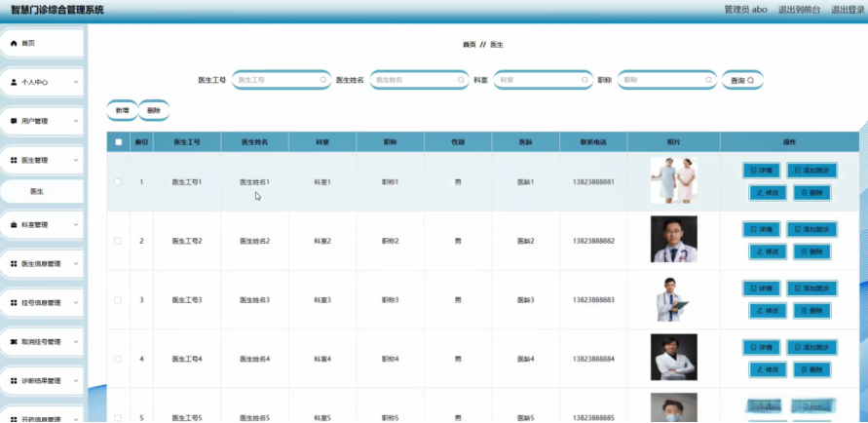
Task: Focus the 职称 search input
Action: click(x=667, y=80)
